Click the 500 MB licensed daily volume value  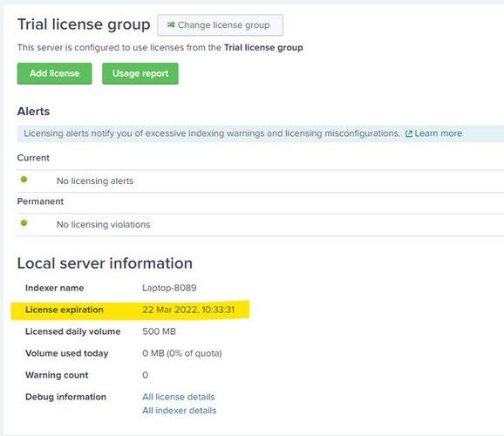159,331
